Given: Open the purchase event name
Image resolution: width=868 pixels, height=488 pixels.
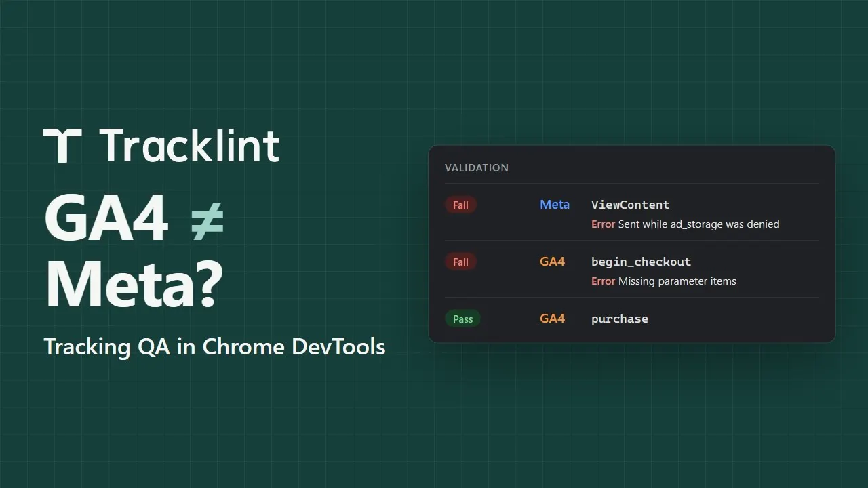Looking at the screenshot, I should (620, 319).
